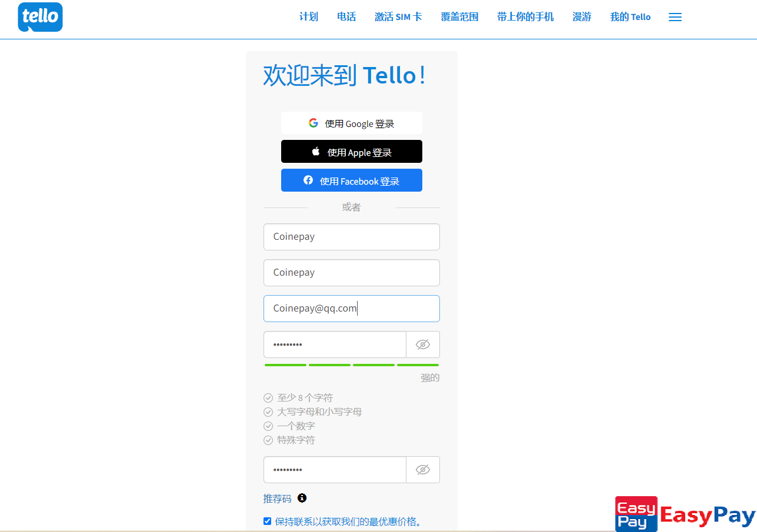Focus the second Coinepay name field
The image size is (757, 532).
click(x=352, y=273)
